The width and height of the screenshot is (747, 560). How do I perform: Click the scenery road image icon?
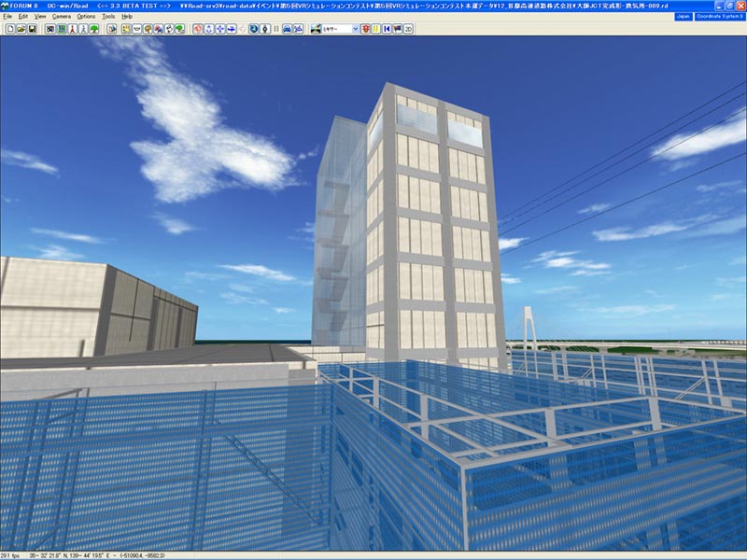coord(316,29)
